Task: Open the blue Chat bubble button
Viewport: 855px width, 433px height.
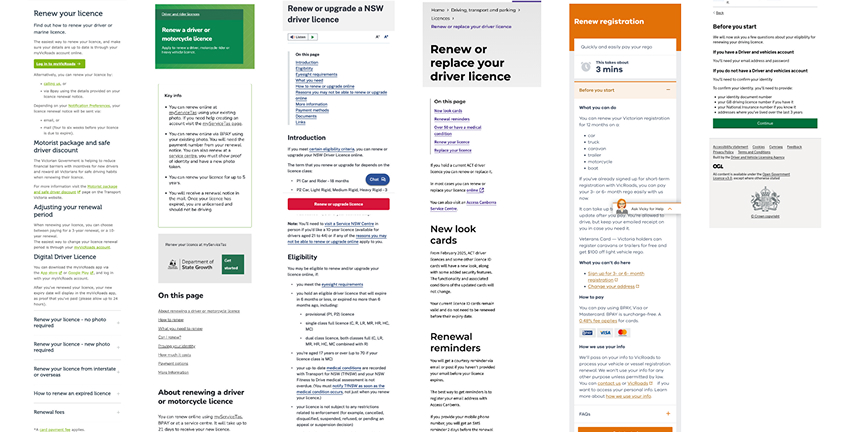Action: tap(377, 179)
